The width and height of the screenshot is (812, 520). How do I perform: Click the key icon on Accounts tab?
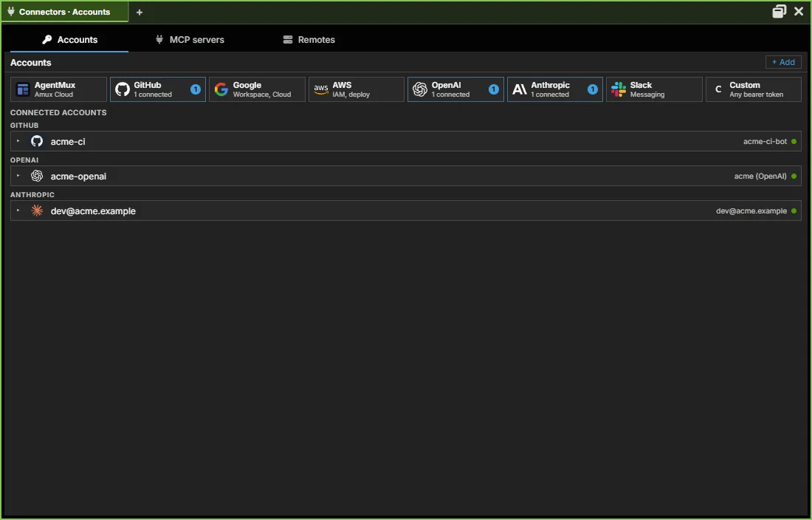coord(47,39)
